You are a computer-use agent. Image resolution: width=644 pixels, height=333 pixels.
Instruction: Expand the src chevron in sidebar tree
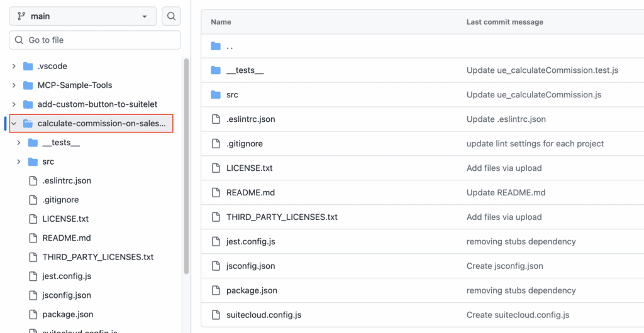(x=19, y=161)
